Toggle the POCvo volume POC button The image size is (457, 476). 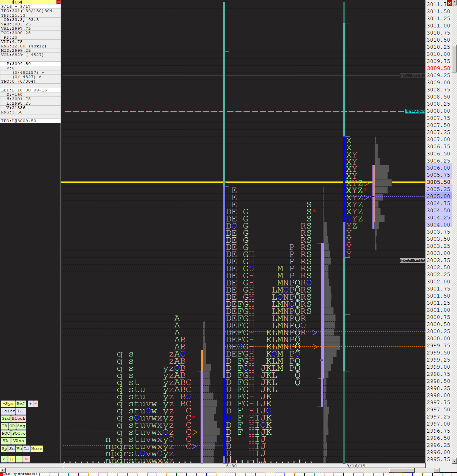tap(19, 433)
